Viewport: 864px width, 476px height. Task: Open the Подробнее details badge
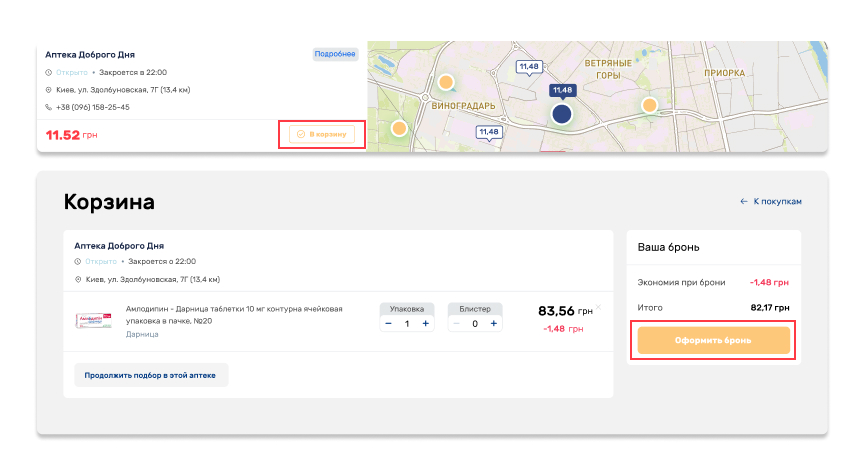pyautogui.click(x=335, y=54)
